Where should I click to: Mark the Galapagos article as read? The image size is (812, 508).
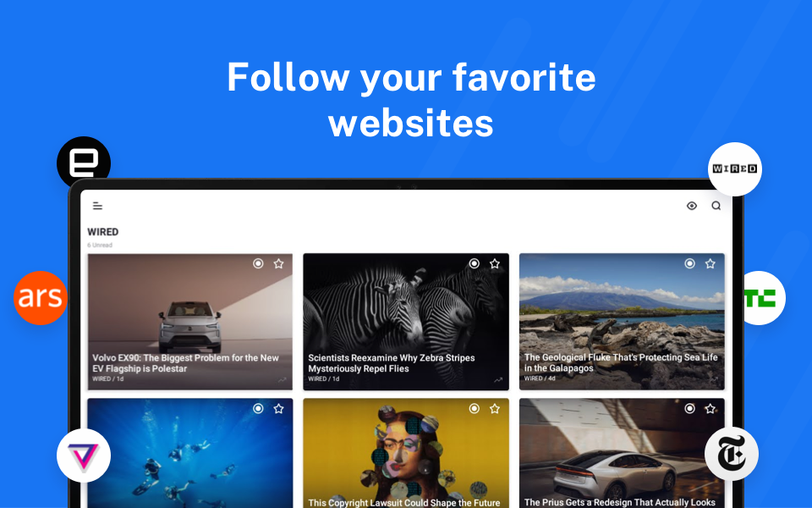(689, 263)
